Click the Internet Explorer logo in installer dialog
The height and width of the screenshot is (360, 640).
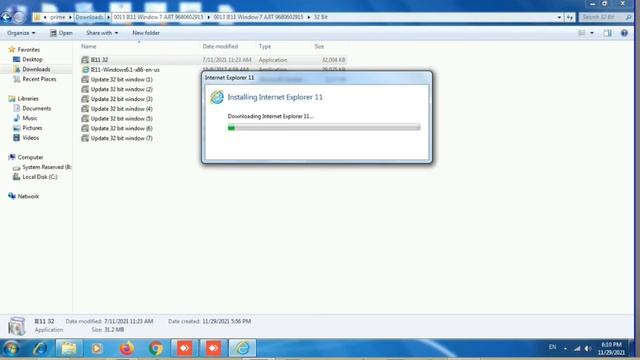pos(217,97)
